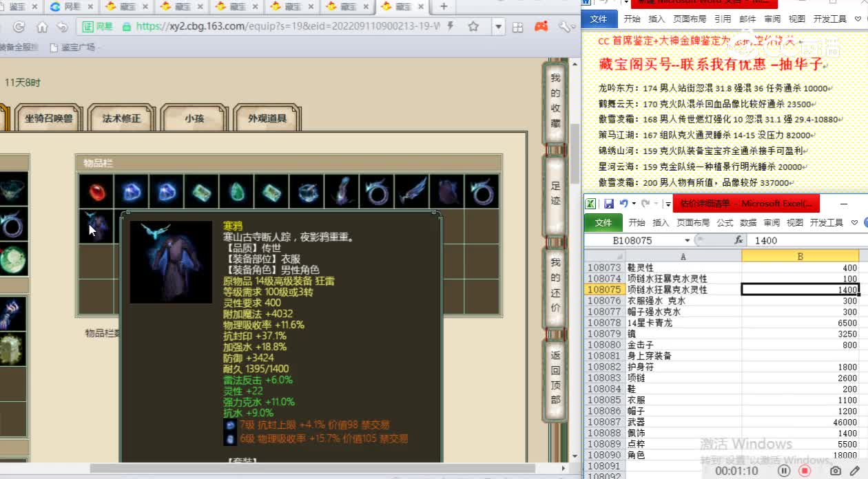Click the Excel Name Box showing B108075
The height and width of the screenshot is (479, 868).
[x=633, y=240]
